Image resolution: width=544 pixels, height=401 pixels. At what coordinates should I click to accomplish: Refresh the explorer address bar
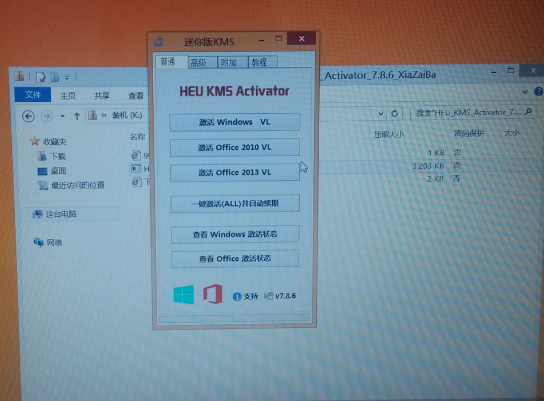pos(394,113)
